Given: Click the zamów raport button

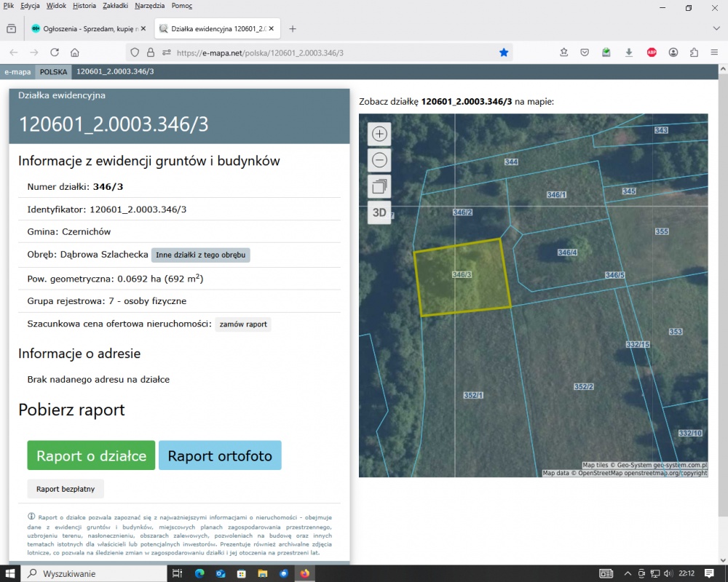Looking at the screenshot, I should tap(243, 324).
